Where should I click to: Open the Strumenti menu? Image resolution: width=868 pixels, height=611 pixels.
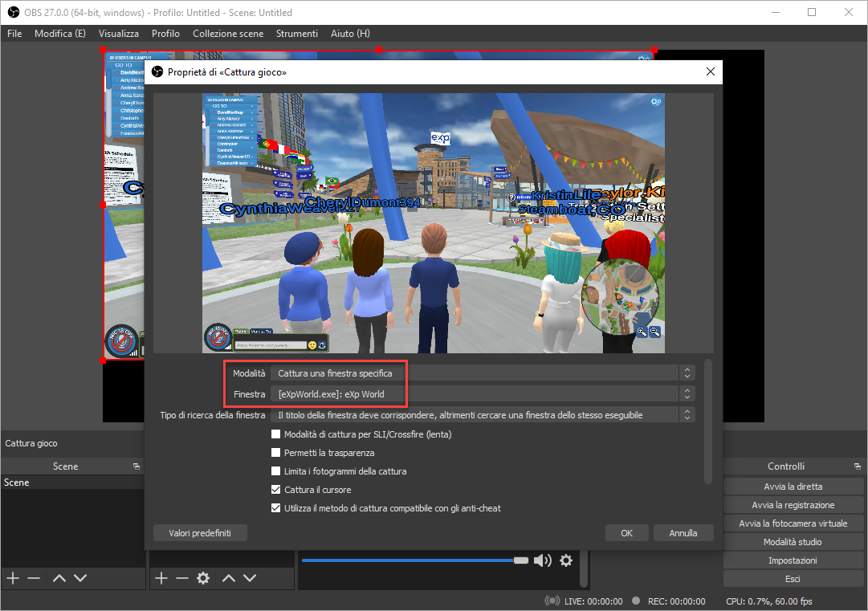(x=297, y=34)
